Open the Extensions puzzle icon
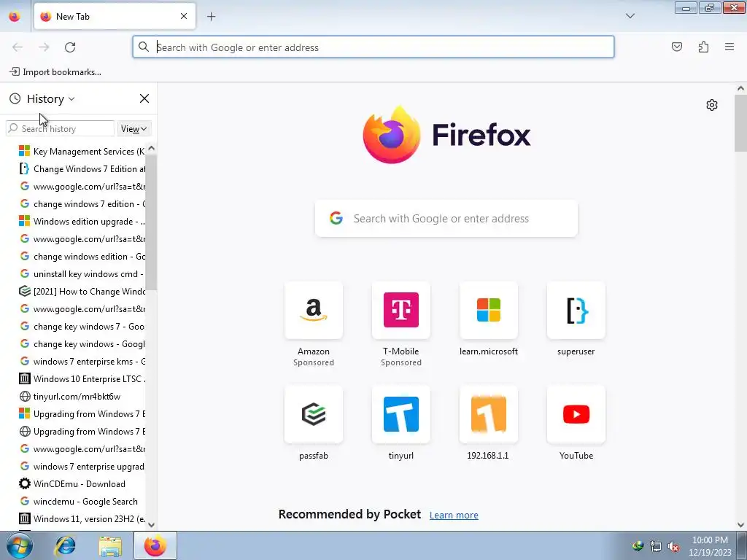This screenshot has height=560, width=747. 703,47
